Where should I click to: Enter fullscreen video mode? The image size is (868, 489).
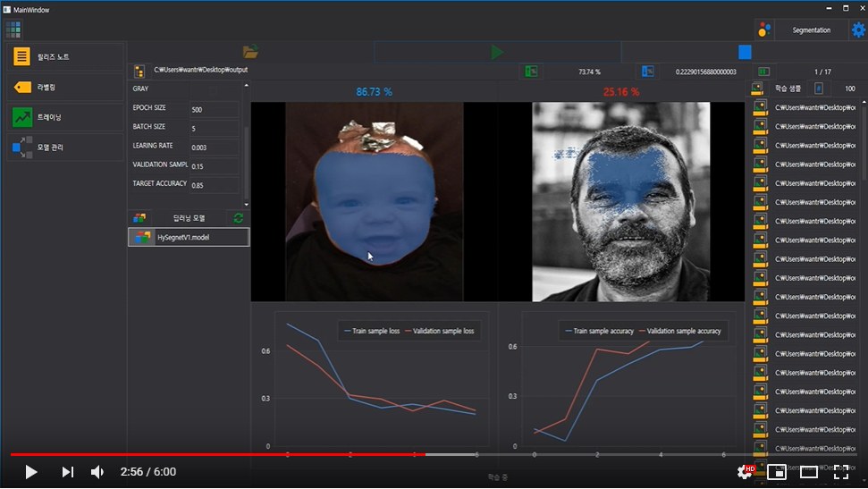(x=841, y=472)
